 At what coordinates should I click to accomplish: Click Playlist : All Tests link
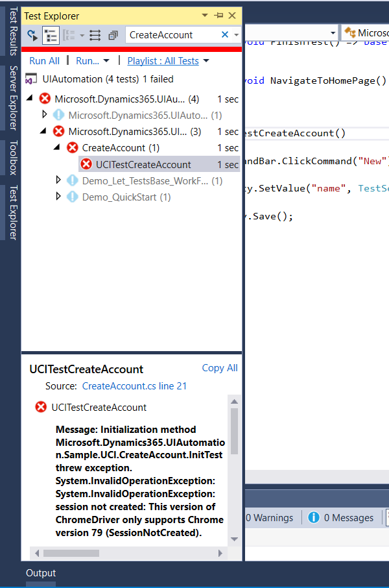click(163, 61)
